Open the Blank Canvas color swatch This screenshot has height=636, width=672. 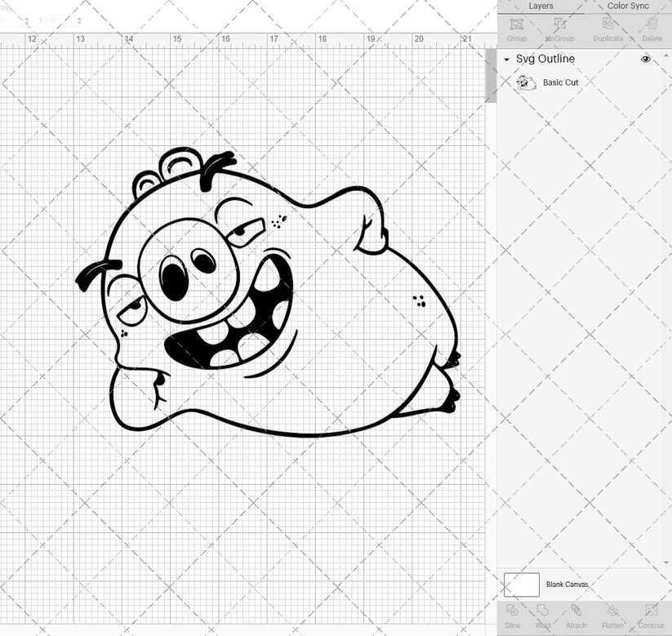click(523, 585)
